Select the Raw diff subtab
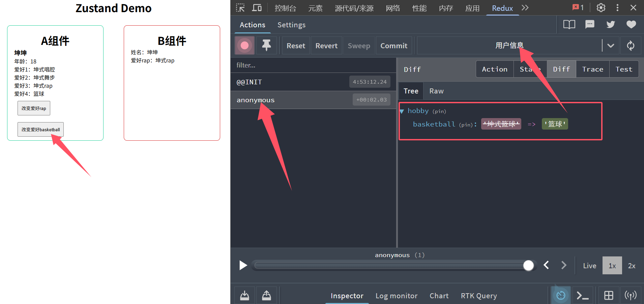Screen dimensions: 644x304 coord(436,91)
